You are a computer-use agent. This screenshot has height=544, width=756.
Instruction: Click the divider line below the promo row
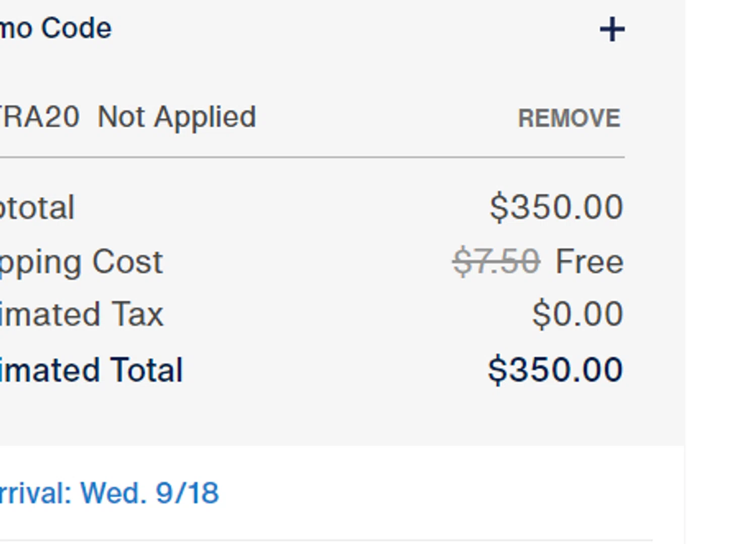312,157
